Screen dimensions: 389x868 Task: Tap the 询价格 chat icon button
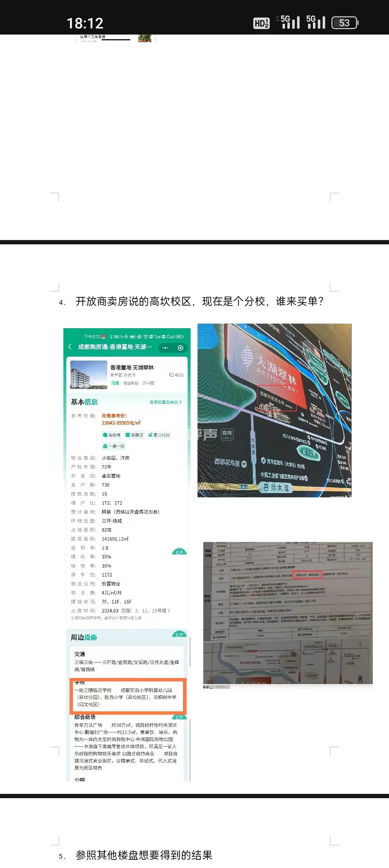click(x=112, y=435)
